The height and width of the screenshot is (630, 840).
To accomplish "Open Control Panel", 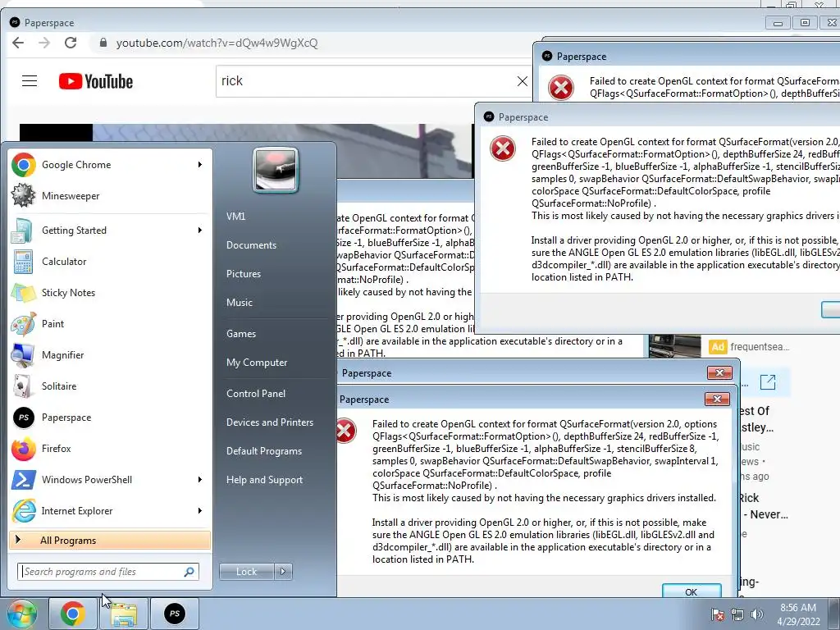I will [x=256, y=394].
